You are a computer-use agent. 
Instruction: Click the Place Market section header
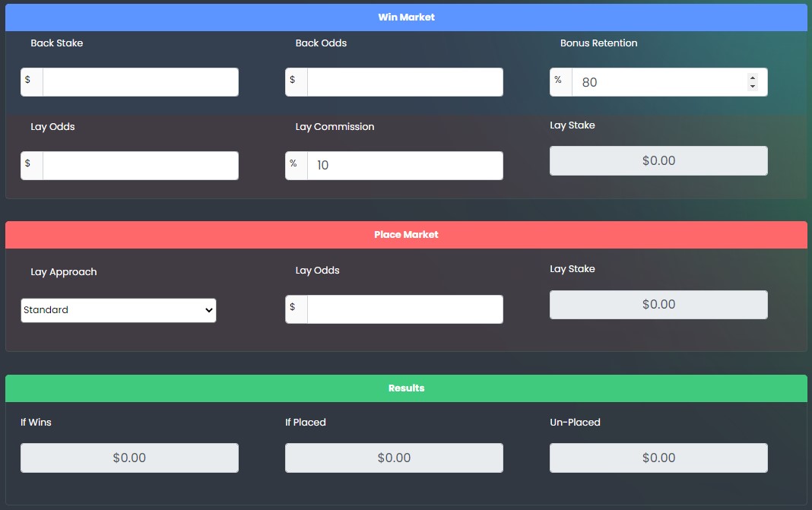tap(407, 235)
